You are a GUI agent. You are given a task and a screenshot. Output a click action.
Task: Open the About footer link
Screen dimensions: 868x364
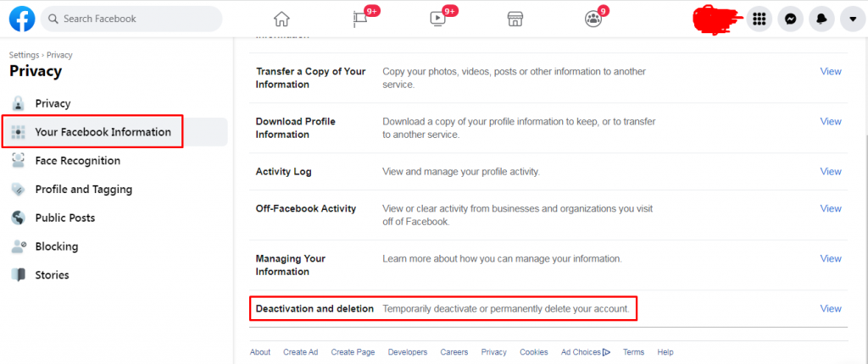coord(260,352)
